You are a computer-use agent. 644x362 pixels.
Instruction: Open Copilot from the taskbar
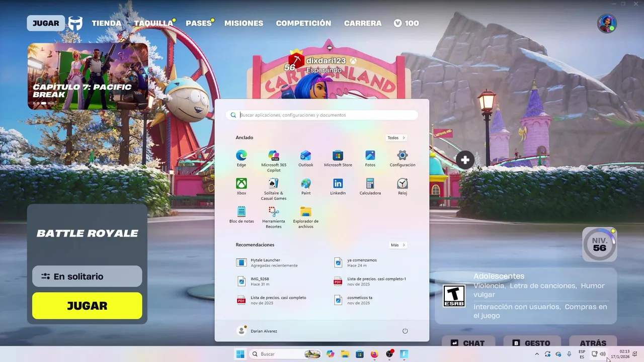pyautogui.click(x=330, y=354)
